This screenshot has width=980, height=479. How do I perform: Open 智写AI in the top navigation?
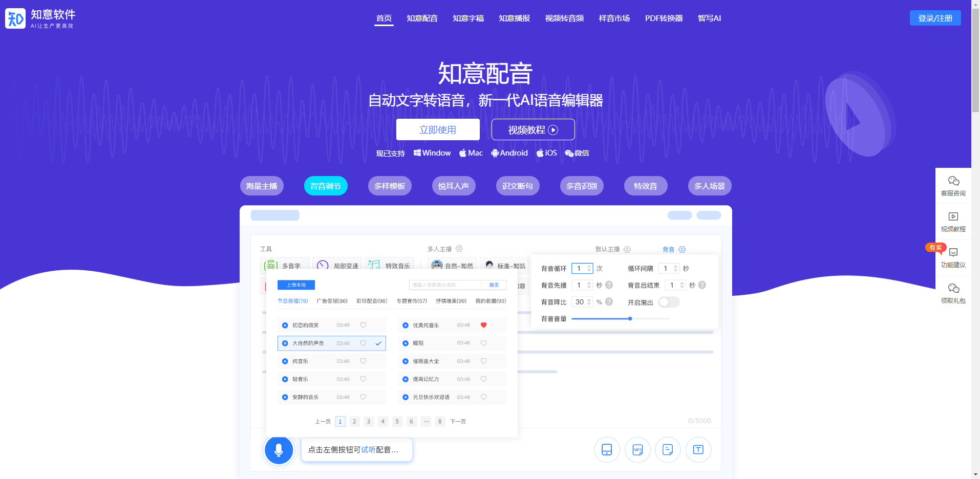[709, 18]
